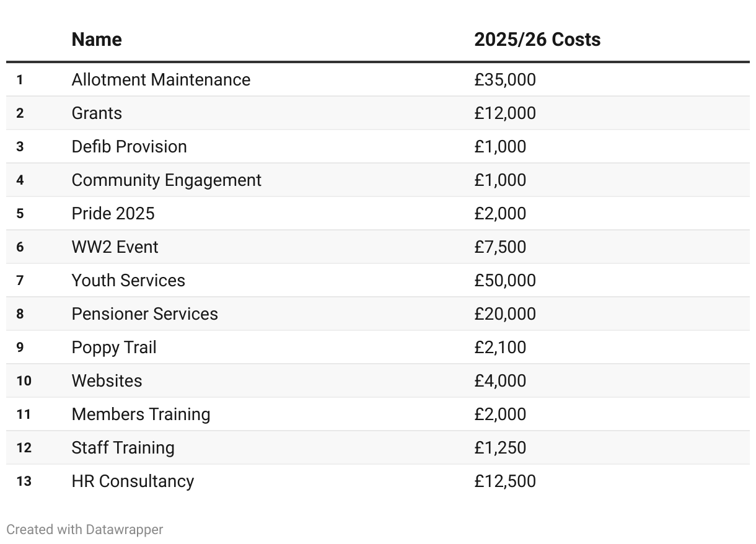Select the Members Training entry

pyautogui.click(x=141, y=415)
